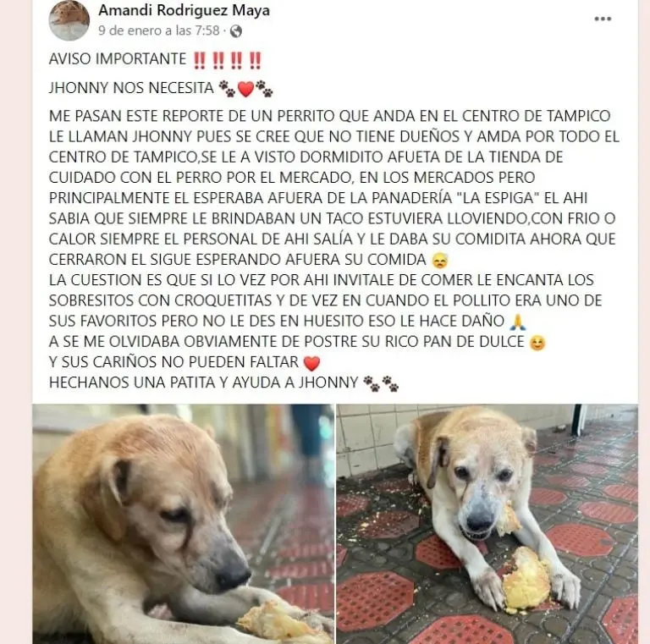The height and width of the screenshot is (644, 650).
Task: Click the JHONNY NOS NECESITA text line
Action: [131, 88]
